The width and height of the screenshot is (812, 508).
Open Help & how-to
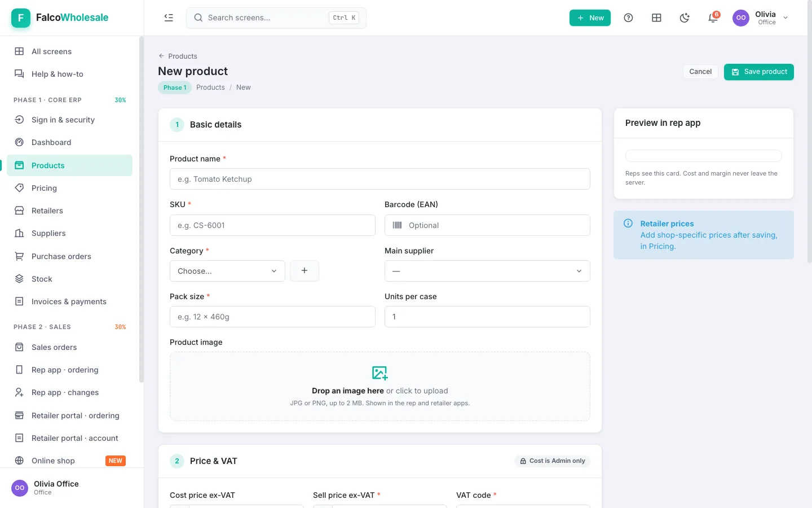click(x=69, y=74)
